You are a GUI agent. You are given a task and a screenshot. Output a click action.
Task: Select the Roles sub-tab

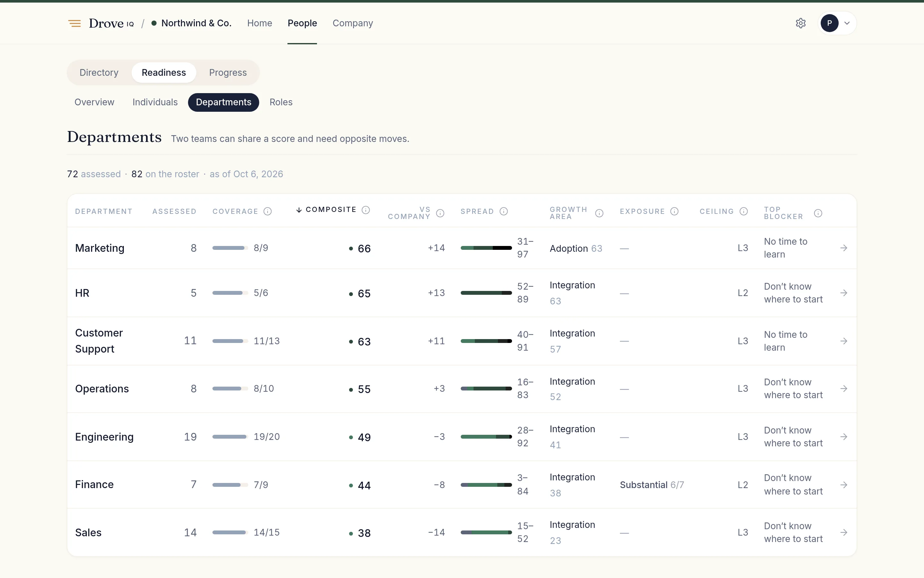click(x=281, y=102)
